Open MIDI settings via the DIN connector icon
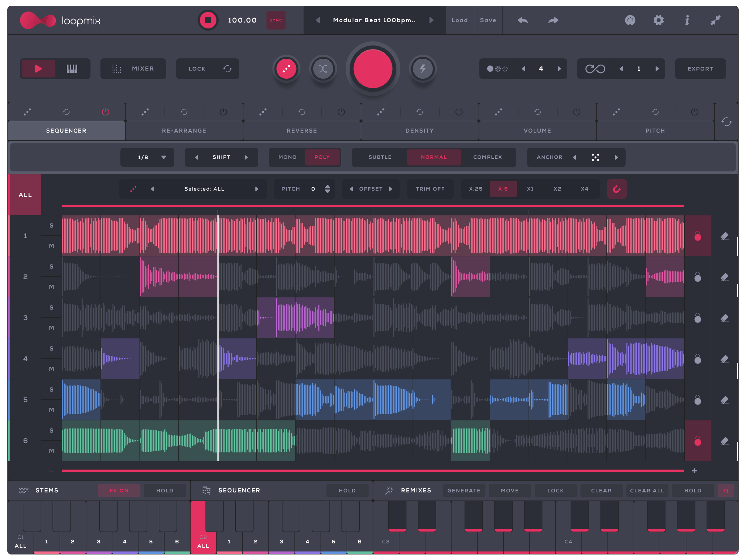The width and height of the screenshot is (746, 560). [x=630, y=21]
